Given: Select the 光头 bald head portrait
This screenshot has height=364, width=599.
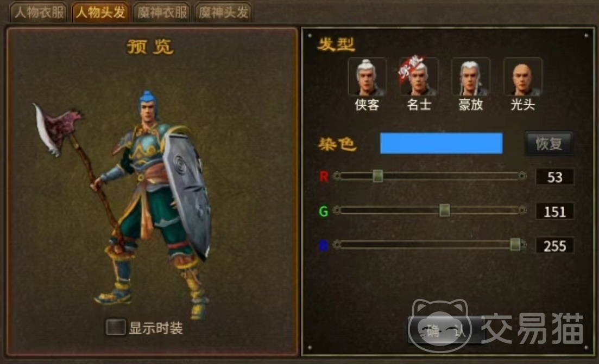Looking at the screenshot, I should click(x=522, y=76).
